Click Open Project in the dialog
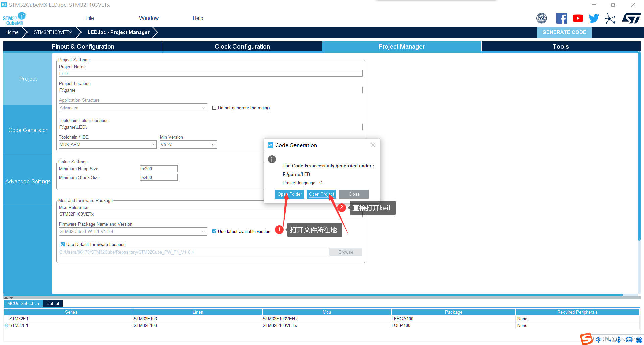The height and width of the screenshot is (345, 644). pyautogui.click(x=321, y=194)
